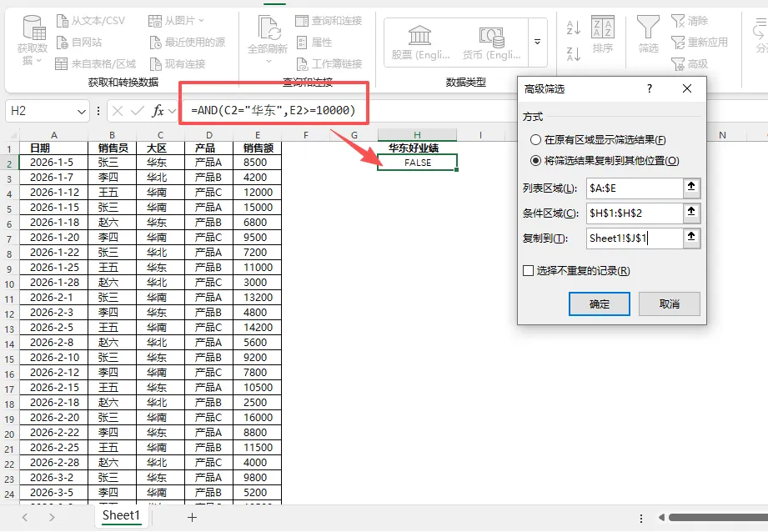This screenshot has width=768, height=532.
Task: Go to previous sheet with left arrow
Action: pos(25,517)
